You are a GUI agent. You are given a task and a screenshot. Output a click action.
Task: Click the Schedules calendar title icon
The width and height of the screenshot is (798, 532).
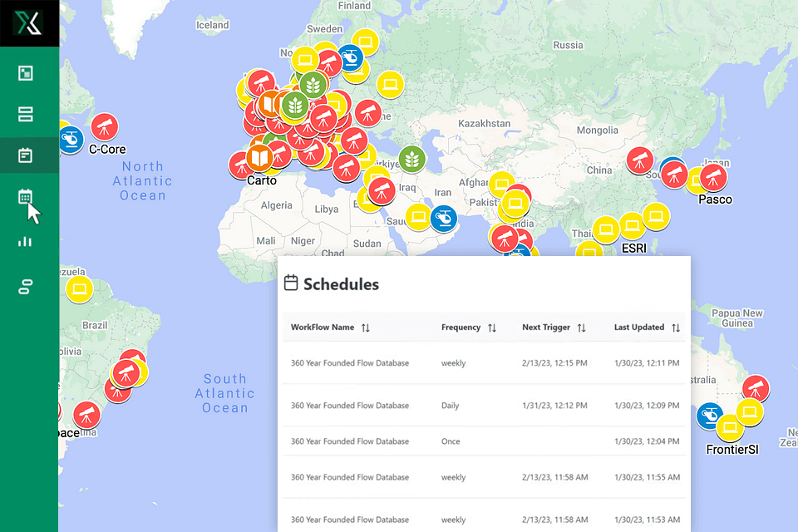pos(291,283)
